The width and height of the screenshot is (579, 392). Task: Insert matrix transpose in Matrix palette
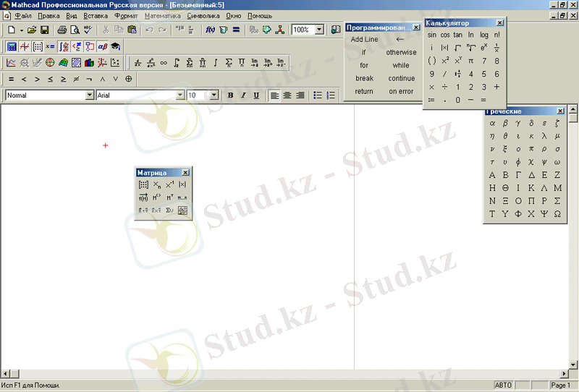point(169,197)
